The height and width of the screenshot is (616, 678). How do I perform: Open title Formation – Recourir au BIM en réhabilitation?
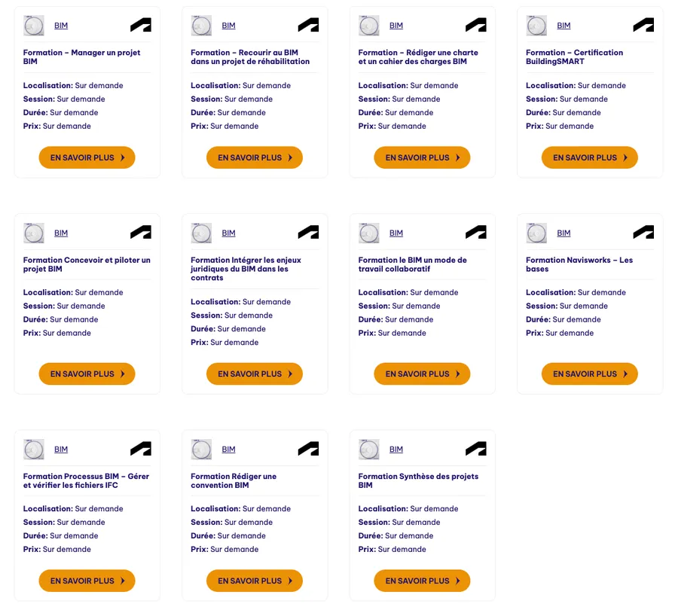[x=250, y=57]
